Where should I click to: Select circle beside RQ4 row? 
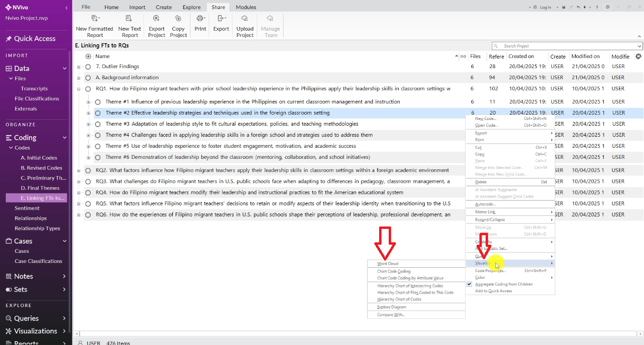88,193
